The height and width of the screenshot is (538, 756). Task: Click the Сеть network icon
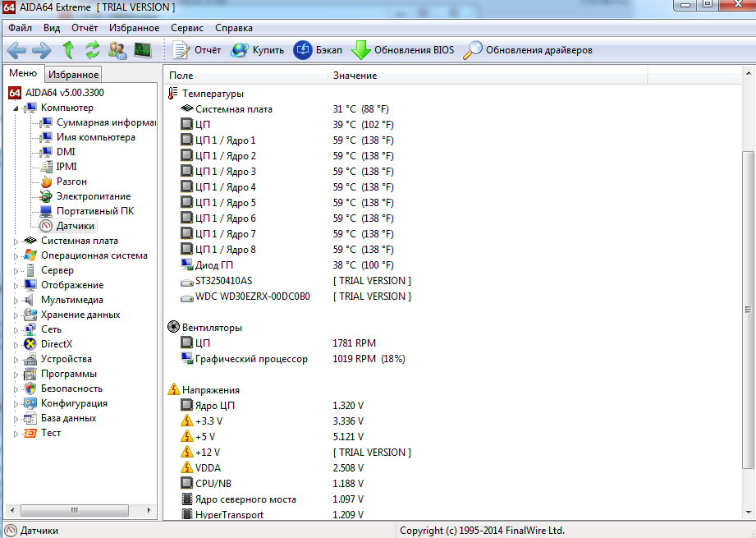(30, 329)
